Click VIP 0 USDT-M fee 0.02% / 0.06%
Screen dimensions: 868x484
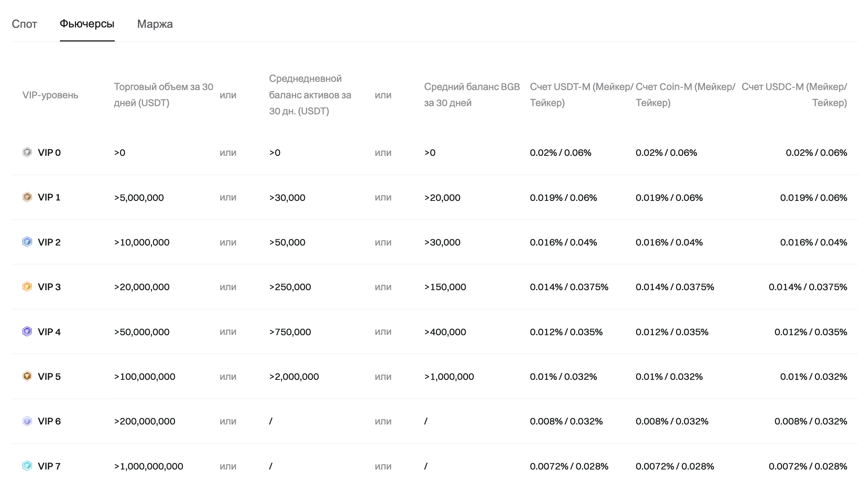(561, 153)
